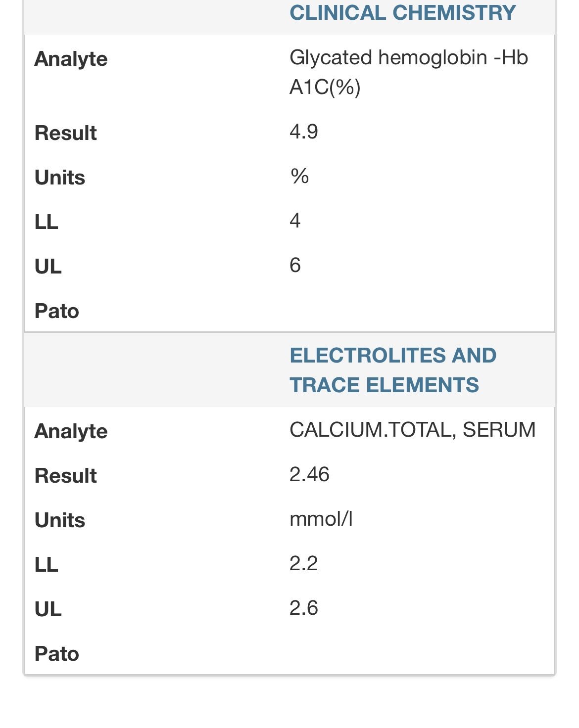
Task: Click the calcium result value 2.46
Action: pyautogui.click(x=309, y=474)
